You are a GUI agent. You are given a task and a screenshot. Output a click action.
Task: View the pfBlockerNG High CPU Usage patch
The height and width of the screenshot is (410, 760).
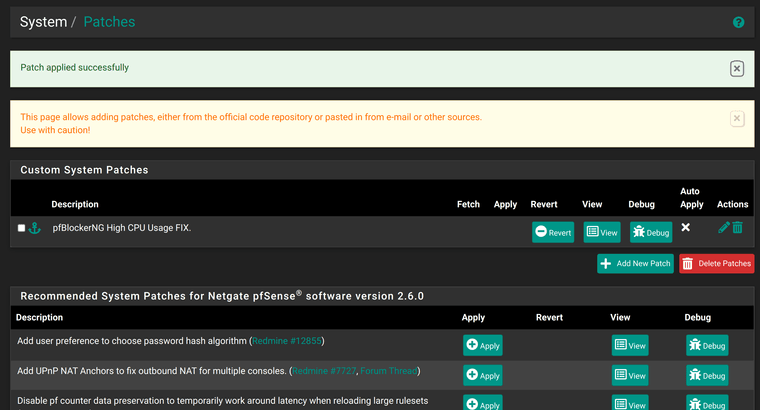602,232
